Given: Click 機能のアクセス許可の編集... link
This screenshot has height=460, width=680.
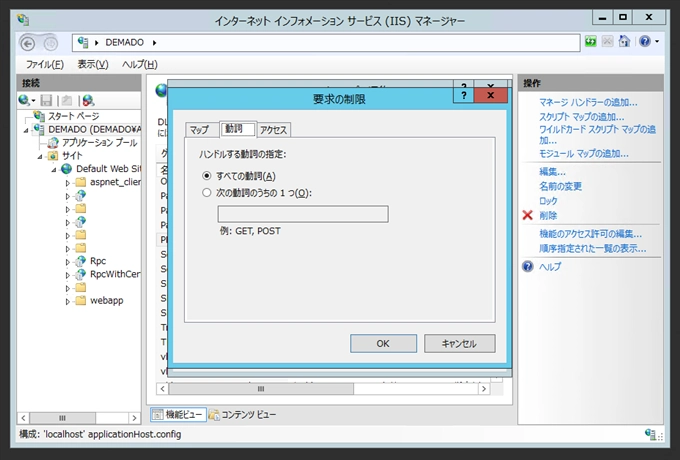Looking at the screenshot, I should 591,234.
